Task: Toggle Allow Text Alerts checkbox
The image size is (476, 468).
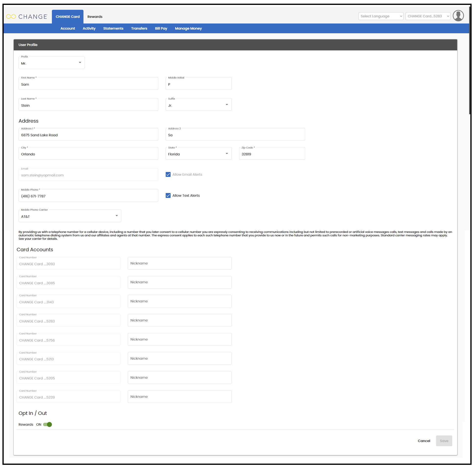Action: click(x=168, y=195)
